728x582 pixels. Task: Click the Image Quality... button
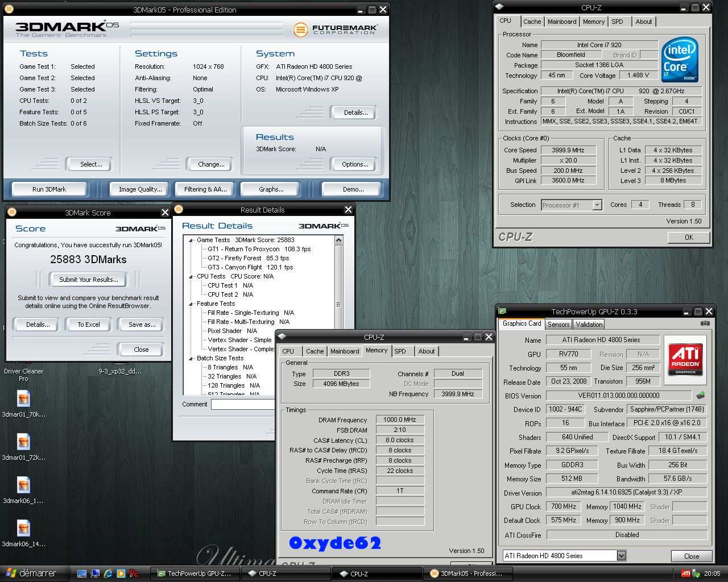pyautogui.click(x=140, y=189)
